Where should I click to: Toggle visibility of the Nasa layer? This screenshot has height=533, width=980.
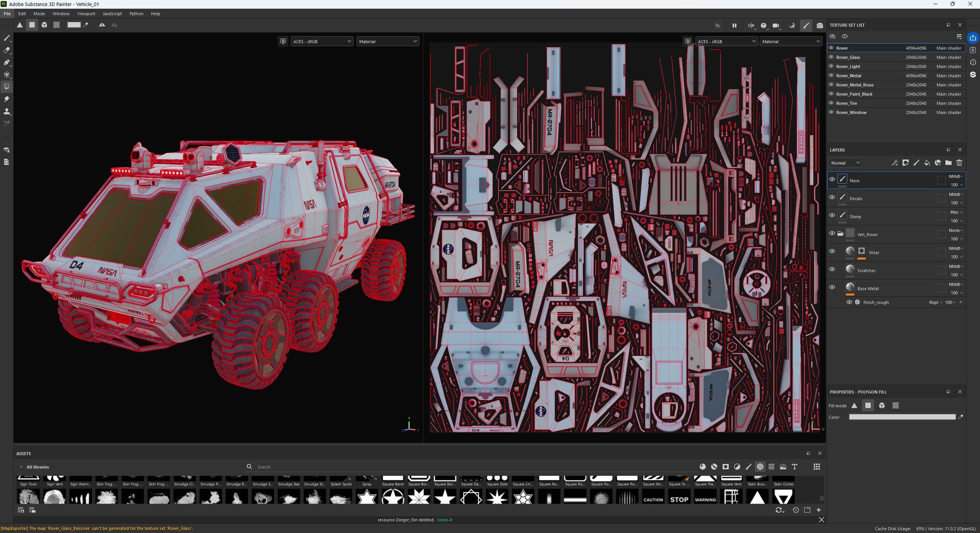point(832,179)
